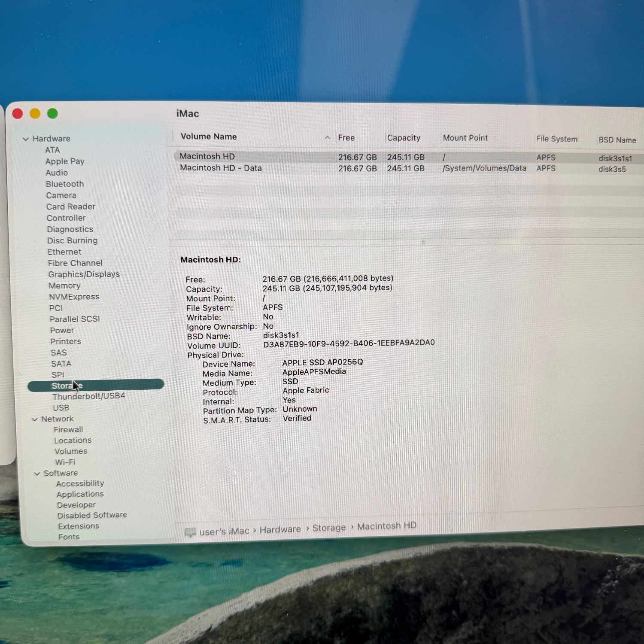Select NVMExpress in the Hardware list

click(74, 297)
